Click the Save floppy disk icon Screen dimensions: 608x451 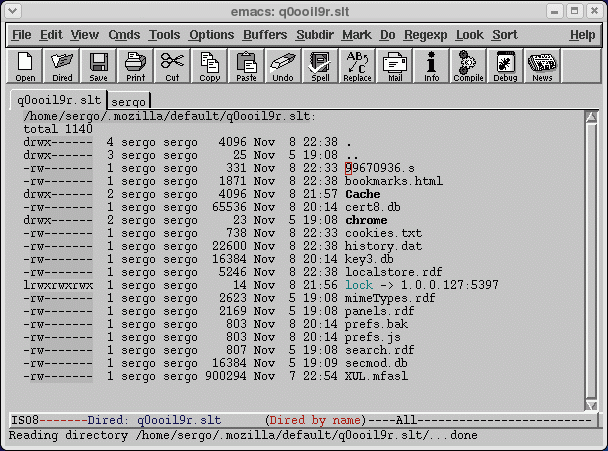click(x=98, y=66)
